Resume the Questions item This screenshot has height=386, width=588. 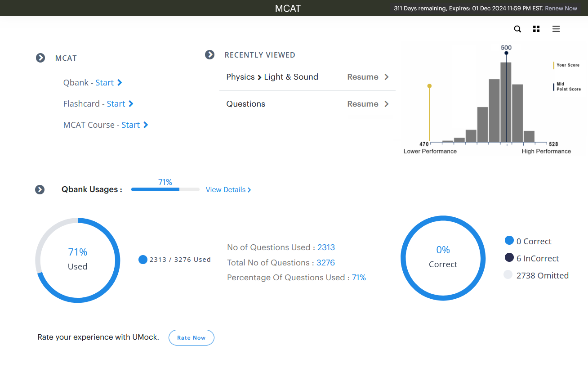[363, 104]
